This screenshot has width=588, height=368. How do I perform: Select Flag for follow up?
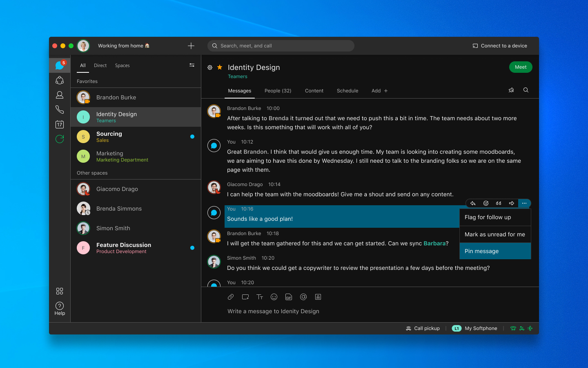click(495, 217)
